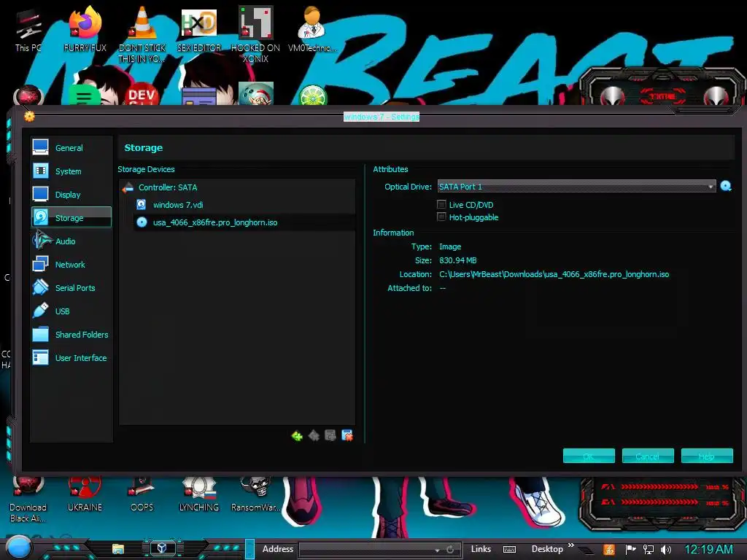
Task: Click the 830.94 MB size value
Action: 458,260
